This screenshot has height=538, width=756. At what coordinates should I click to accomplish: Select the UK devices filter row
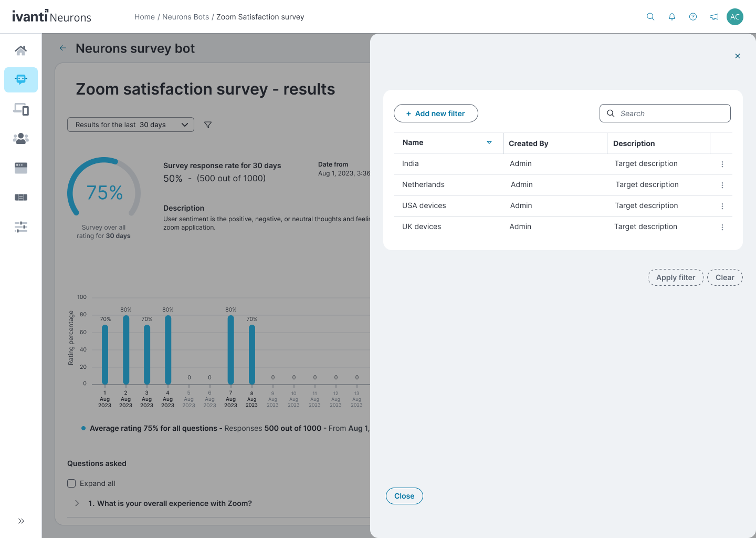[x=563, y=227]
